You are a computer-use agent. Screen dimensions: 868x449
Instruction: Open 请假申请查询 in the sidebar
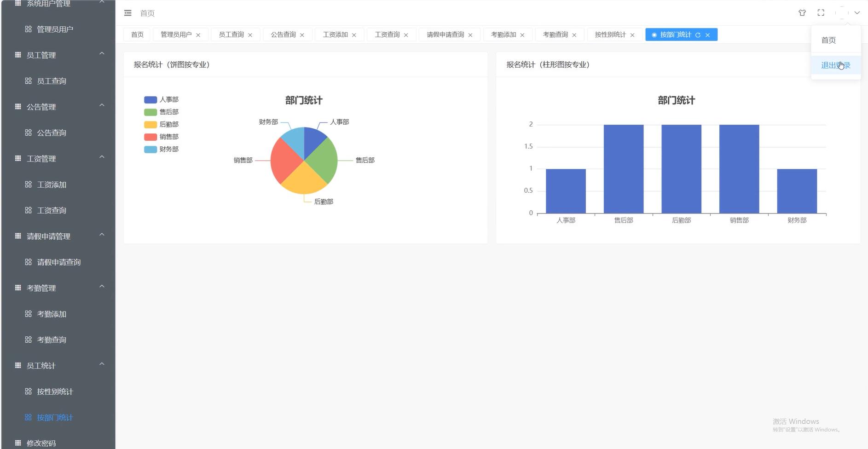coord(58,262)
